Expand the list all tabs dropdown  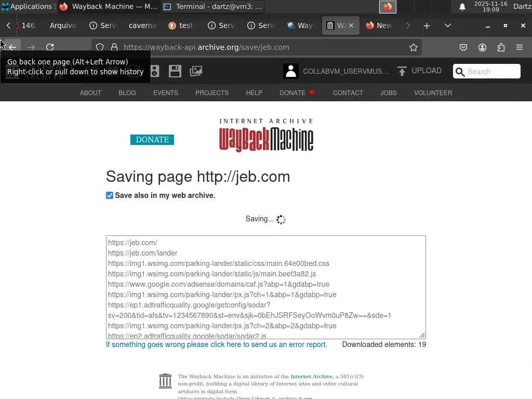pos(447,25)
